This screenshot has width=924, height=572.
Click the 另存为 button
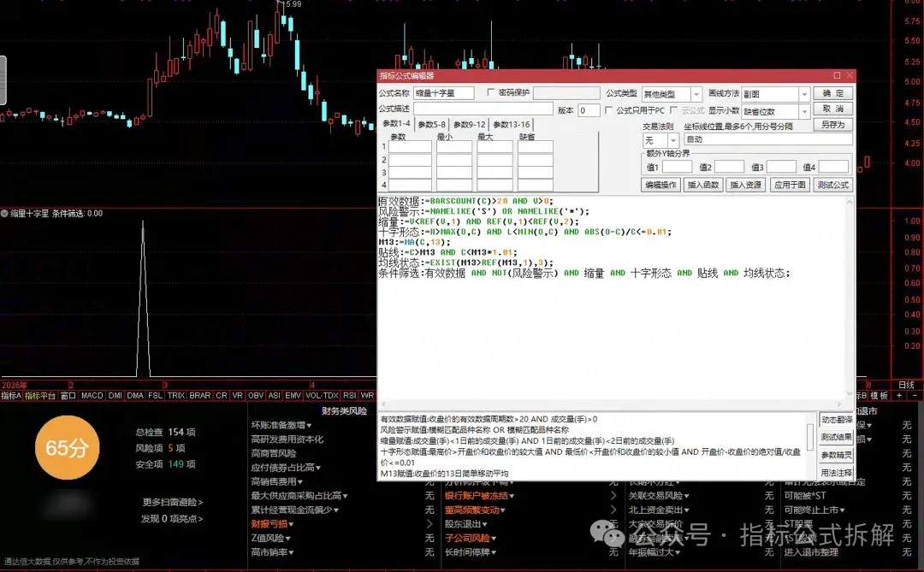point(832,125)
